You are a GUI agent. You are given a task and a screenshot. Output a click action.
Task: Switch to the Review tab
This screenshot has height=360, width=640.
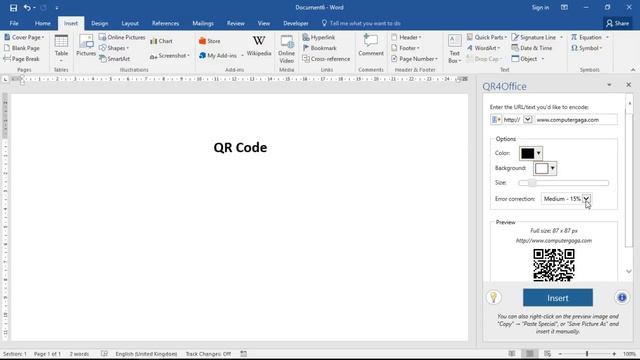coord(236,23)
